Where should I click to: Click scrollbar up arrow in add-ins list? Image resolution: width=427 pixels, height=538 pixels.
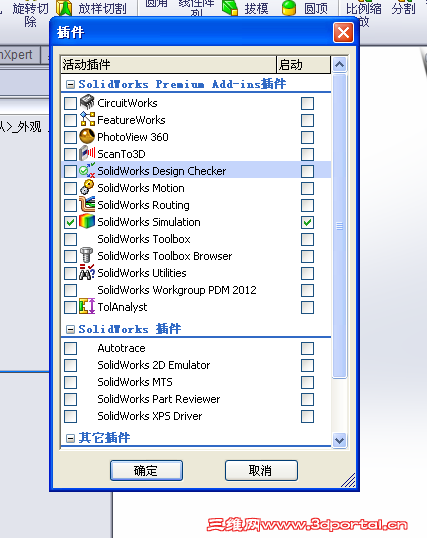coord(339,65)
